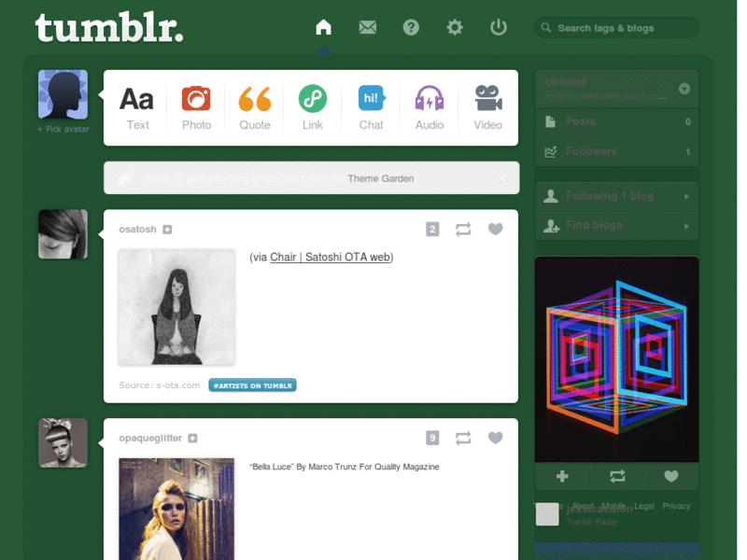Reblog the Tumblr Radar post
The image size is (747, 560).
click(617, 476)
